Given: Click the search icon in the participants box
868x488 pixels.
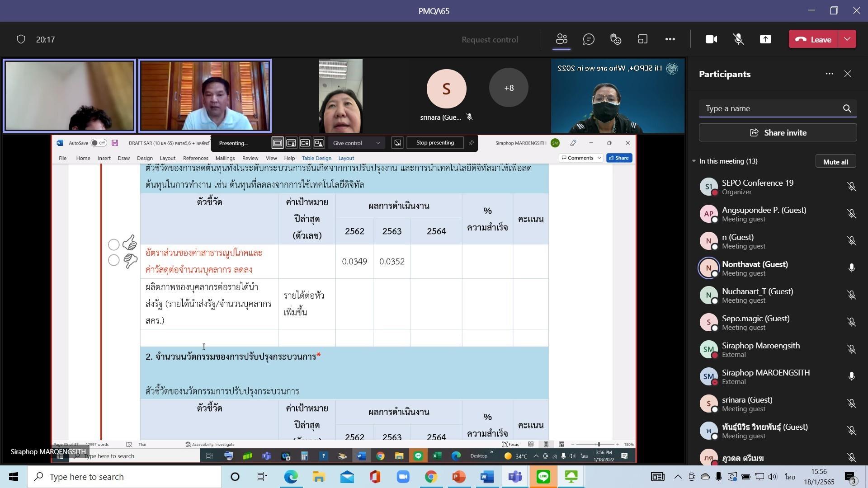Looking at the screenshot, I should [847, 108].
